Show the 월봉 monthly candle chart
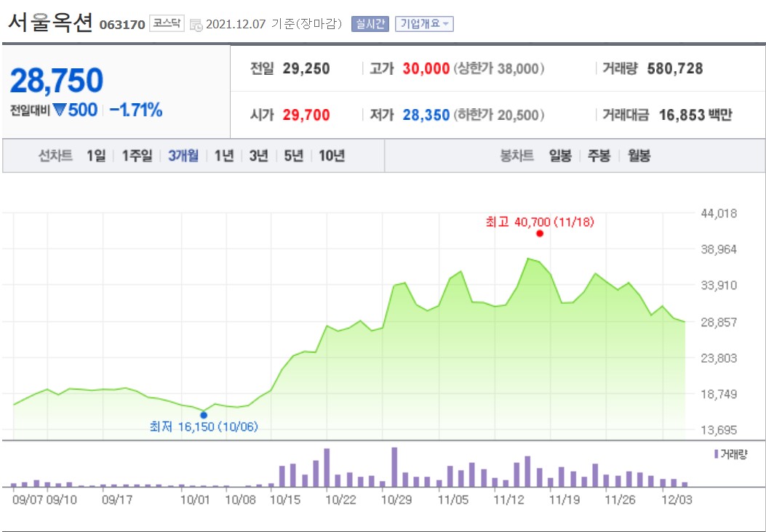Screen dimensions: 766x532 (x=639, y=156)
